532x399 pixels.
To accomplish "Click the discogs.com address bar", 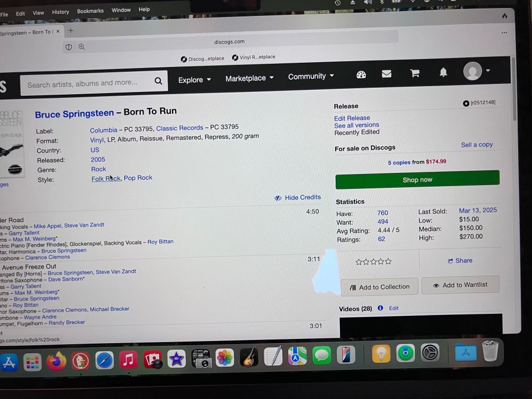I will 229,41.
